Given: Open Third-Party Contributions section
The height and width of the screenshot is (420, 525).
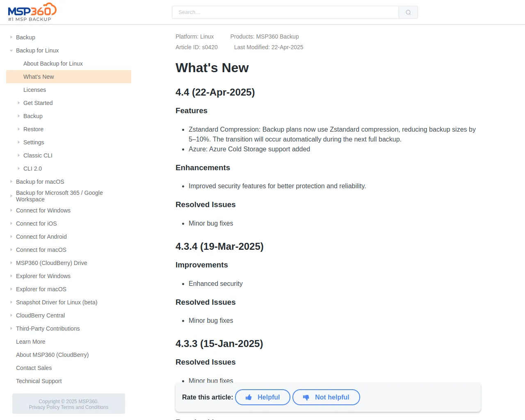Looking at the screenshot, I should (x=48, y=329).
